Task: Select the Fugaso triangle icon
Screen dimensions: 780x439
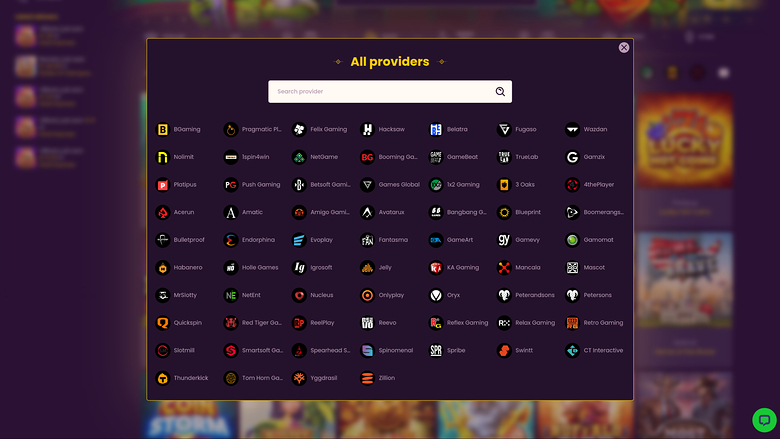Action: 504,130
